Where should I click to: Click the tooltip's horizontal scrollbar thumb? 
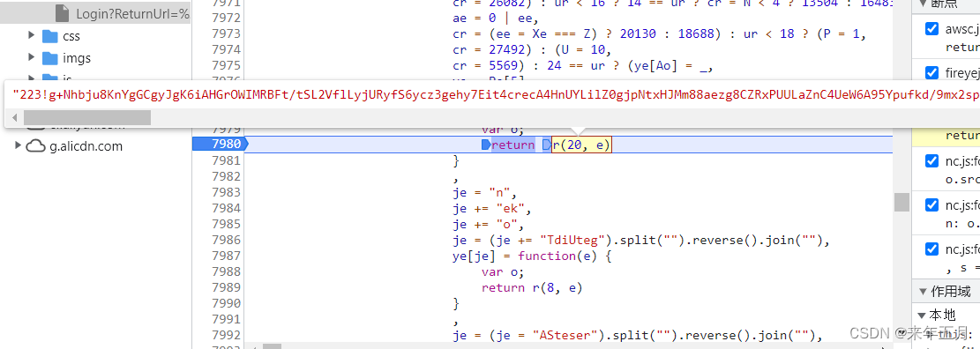pyautogui.click(x=87, y=117)
